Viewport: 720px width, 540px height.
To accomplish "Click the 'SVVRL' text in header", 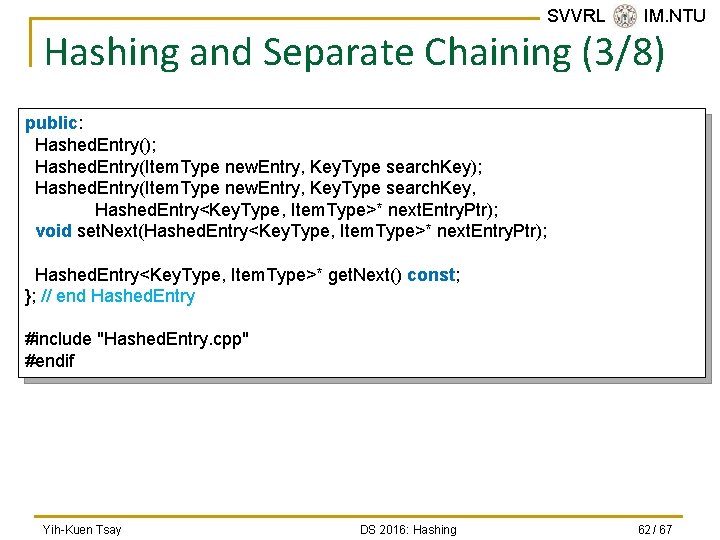I will click(576, 16).
